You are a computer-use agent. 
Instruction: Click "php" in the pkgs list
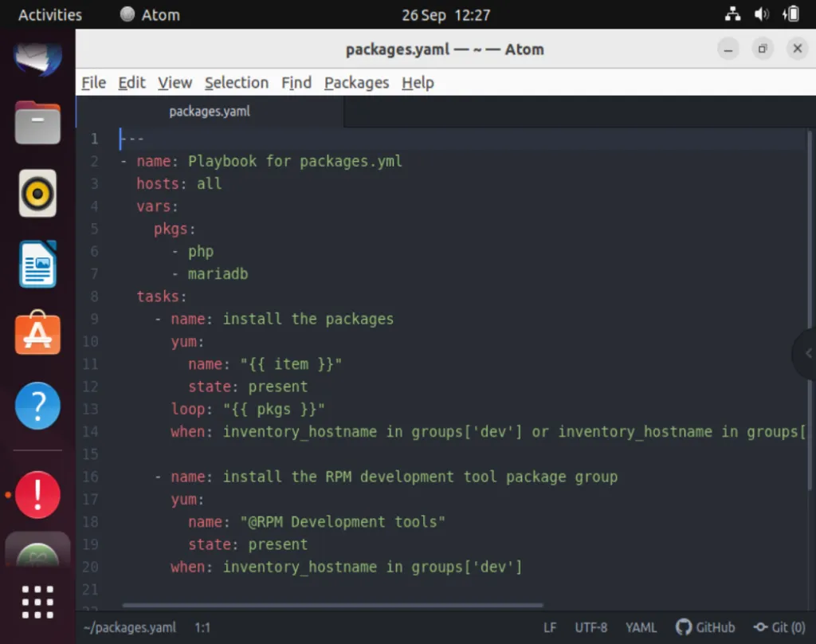tap(201, 252)
